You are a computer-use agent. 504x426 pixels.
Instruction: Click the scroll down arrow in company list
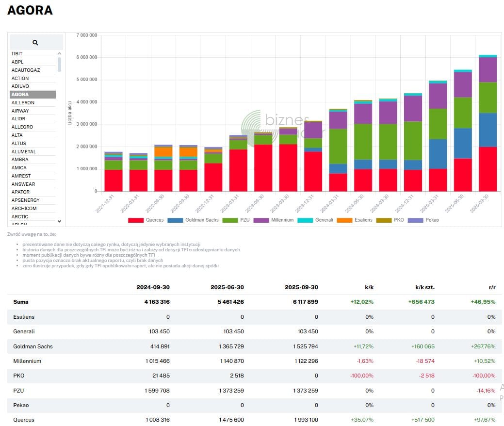(x=59, y=221)
